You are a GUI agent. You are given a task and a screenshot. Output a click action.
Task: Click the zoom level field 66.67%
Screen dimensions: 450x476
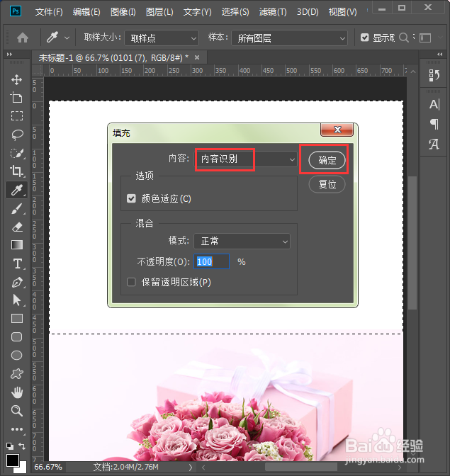(x=48, y=467)
